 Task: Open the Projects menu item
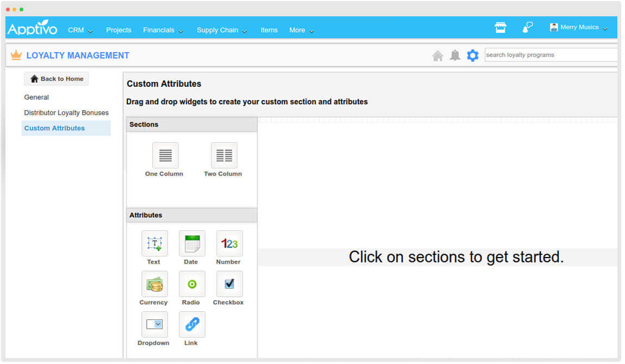coord(118,30)
